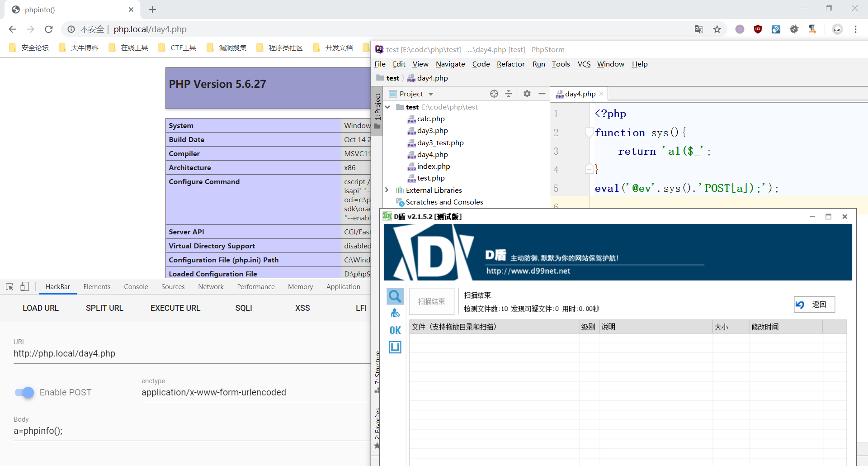868x466 pixels.
Task: Click the 返回 button in D盾
Action: pos(814,304)
